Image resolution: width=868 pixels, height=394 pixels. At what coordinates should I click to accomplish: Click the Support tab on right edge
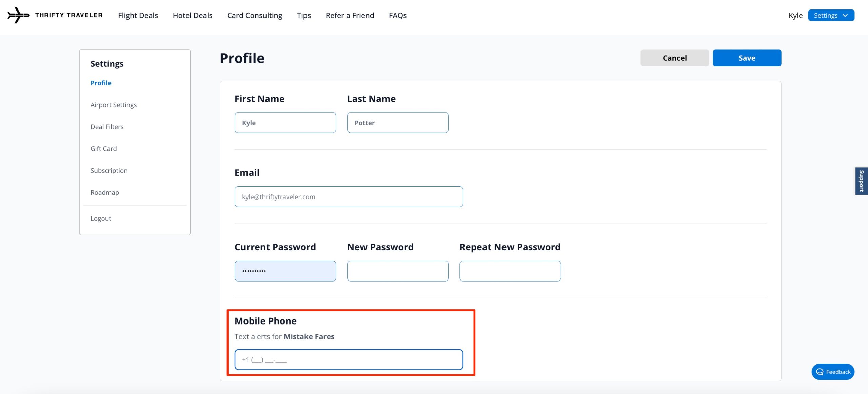click(x=862, y=181)
